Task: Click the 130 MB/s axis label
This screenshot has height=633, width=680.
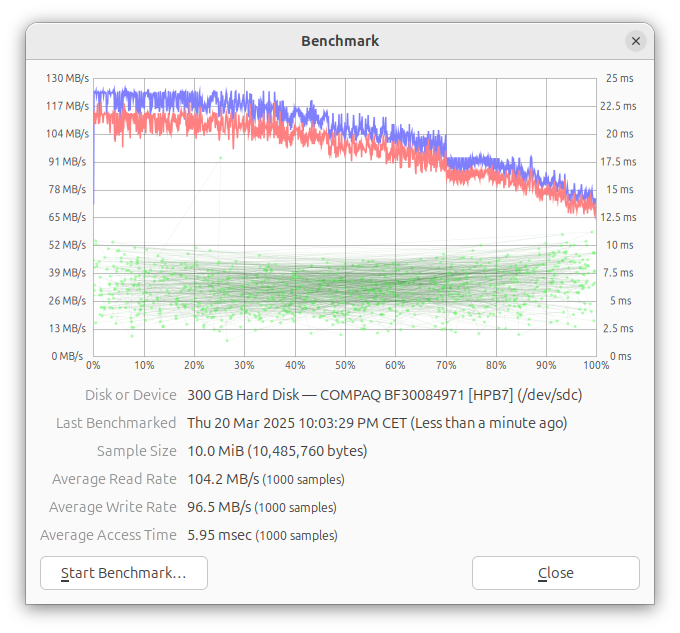Action: (x=67, y=78)
